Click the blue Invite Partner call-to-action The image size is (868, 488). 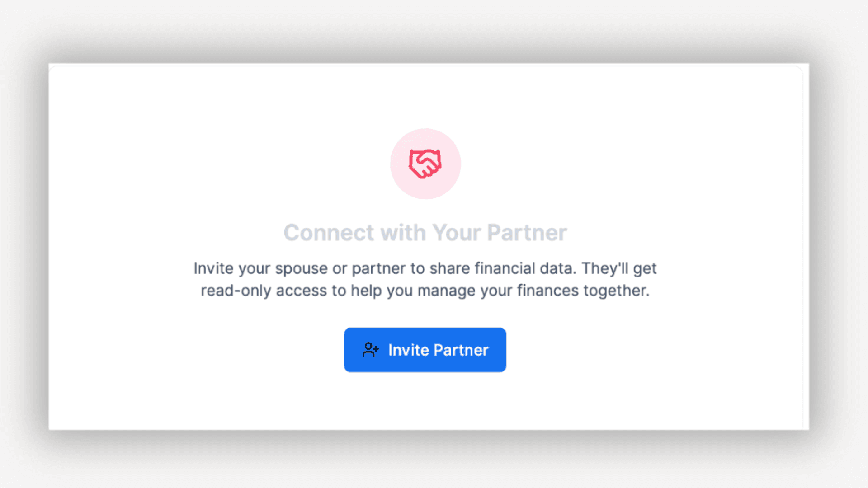425,350
